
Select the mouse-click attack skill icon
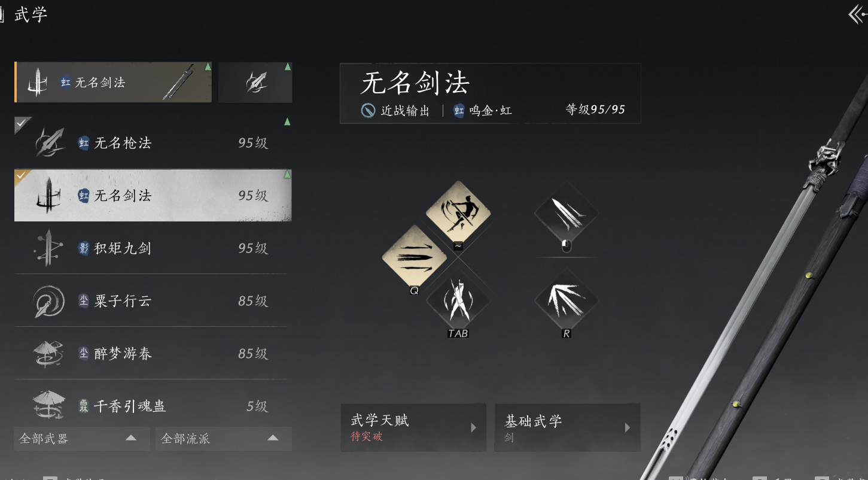[x=566, y=212]
